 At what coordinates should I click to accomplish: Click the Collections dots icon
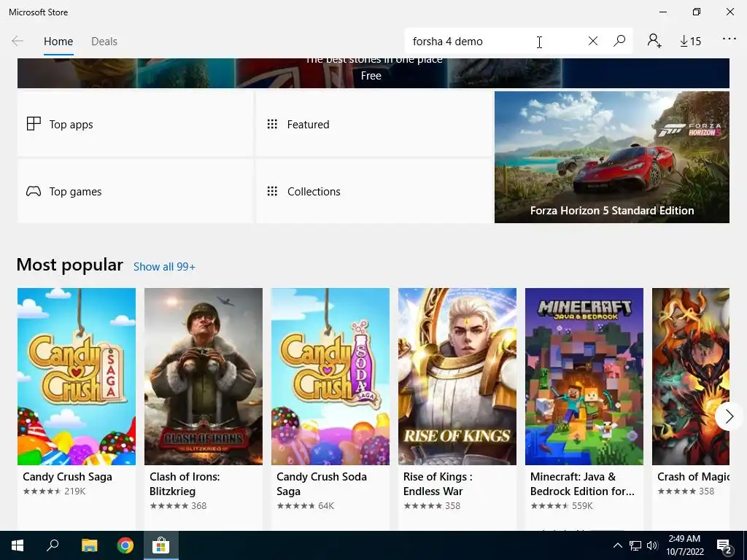[272, 192]
